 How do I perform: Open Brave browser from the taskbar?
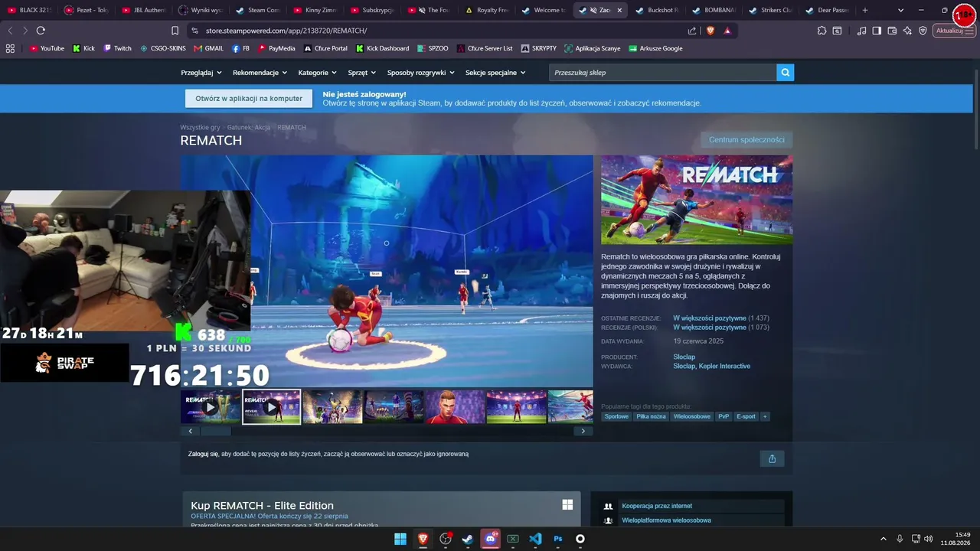[423, 539]
